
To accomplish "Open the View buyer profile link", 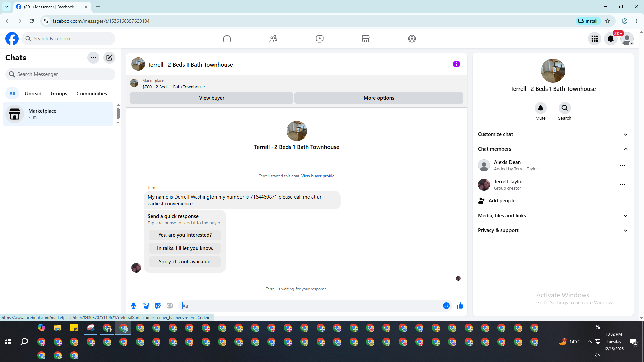I will coord(318,176).
